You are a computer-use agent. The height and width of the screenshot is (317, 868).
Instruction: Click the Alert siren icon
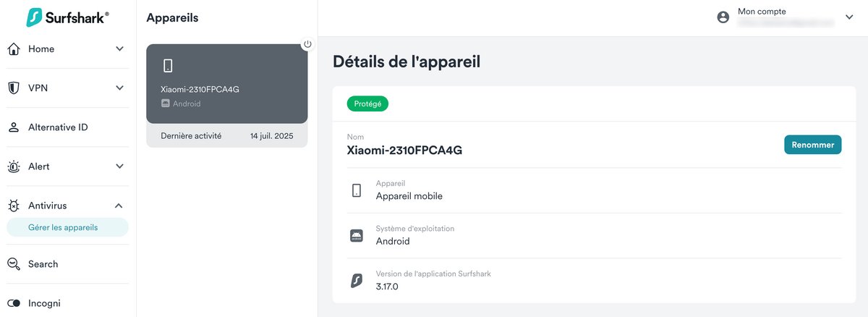(x=14, y=166)
